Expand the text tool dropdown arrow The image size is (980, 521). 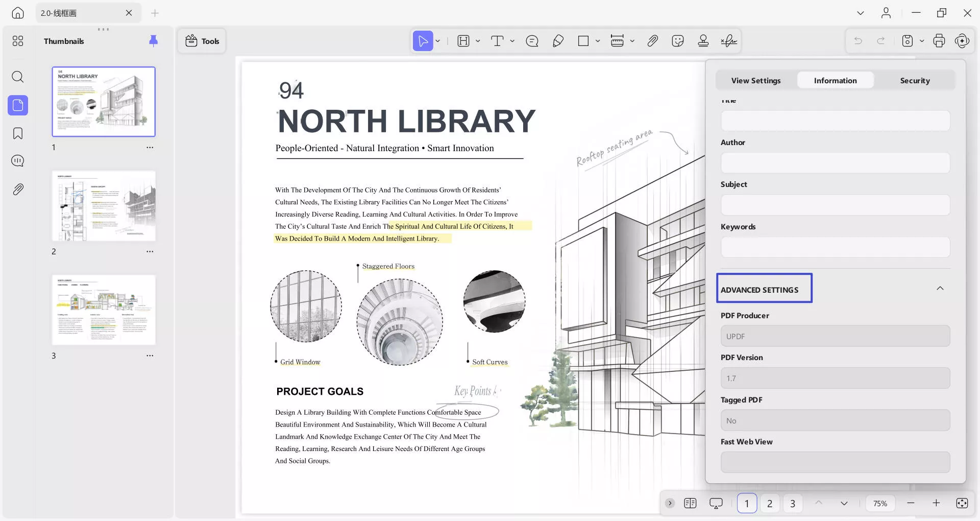coord(512,41)
